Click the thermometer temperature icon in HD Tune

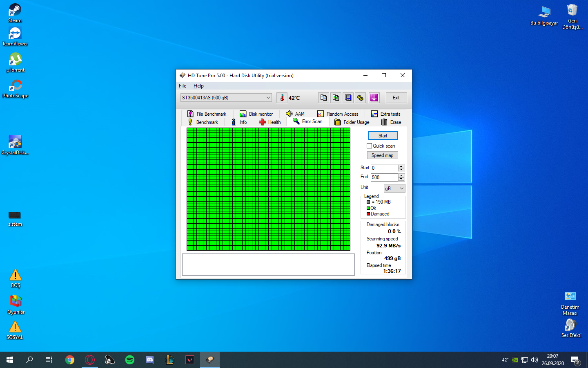tap(282, 98)
